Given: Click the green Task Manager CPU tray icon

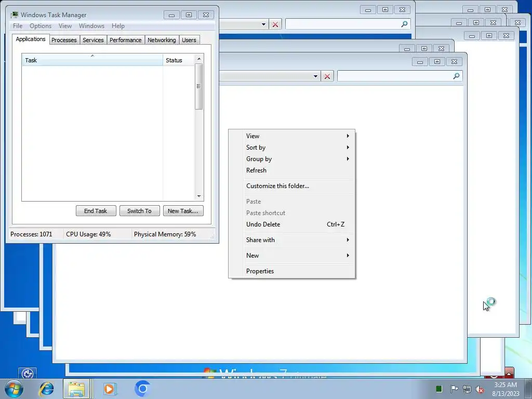Looking at the screenshot, I should pos(438,389).
